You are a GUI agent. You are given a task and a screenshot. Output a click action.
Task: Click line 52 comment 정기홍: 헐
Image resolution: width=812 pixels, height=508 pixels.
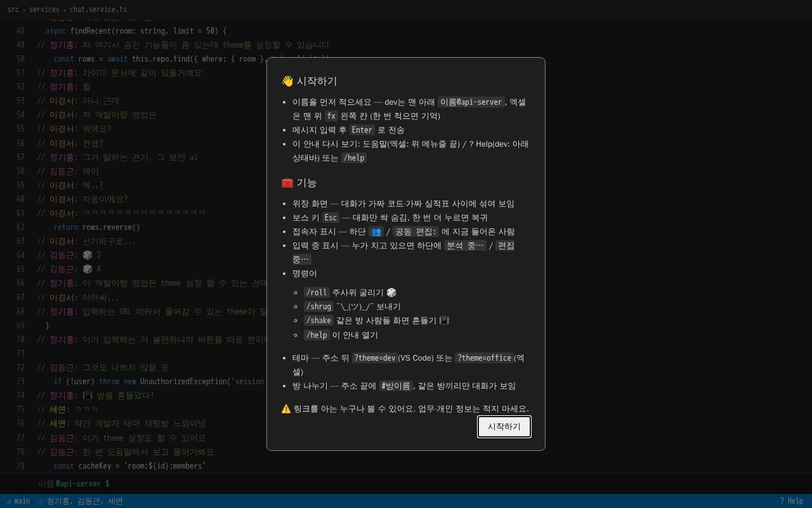coord(63,87)
